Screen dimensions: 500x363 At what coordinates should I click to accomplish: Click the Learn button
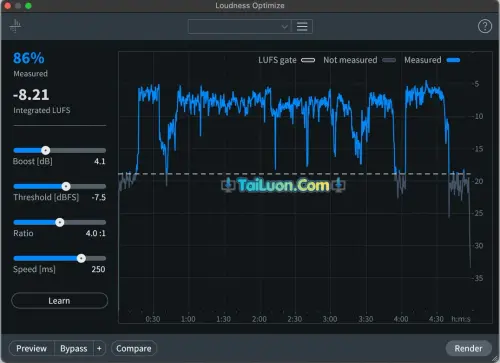(x=59, y=301)
